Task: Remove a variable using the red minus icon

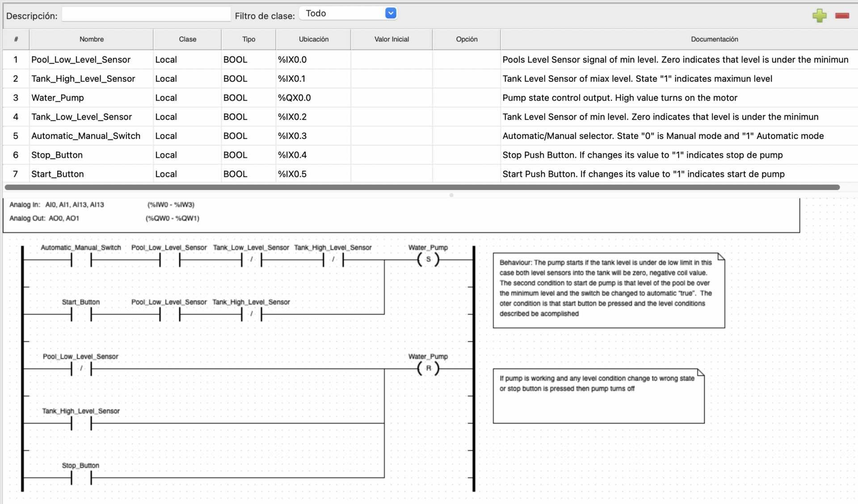Action: coord(842,15)
